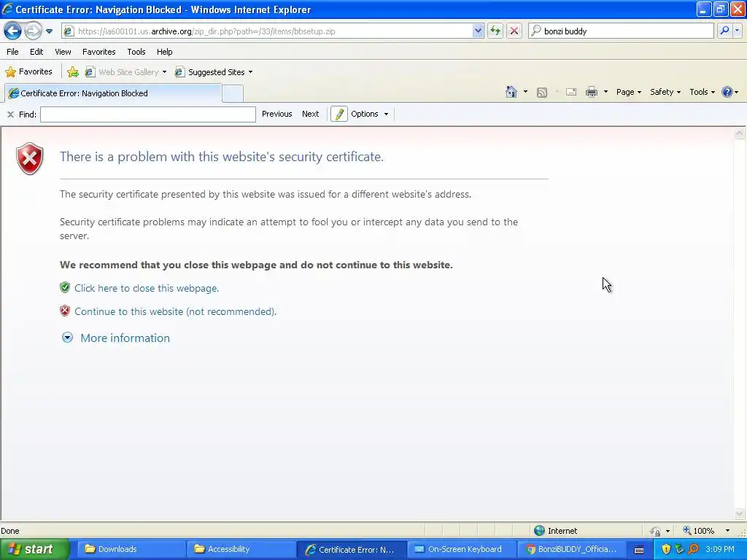The image size is (747, 560).
Task: Click the blue Help question icon
Action: (x=727, y=92)
